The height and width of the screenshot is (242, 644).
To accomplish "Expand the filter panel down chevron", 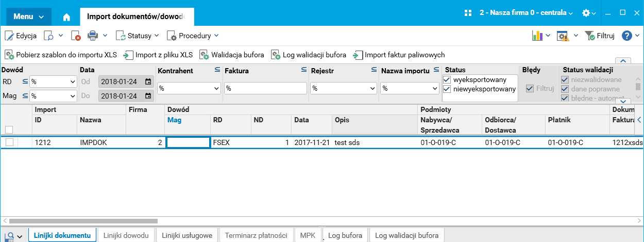I will (x=623, y=101).
